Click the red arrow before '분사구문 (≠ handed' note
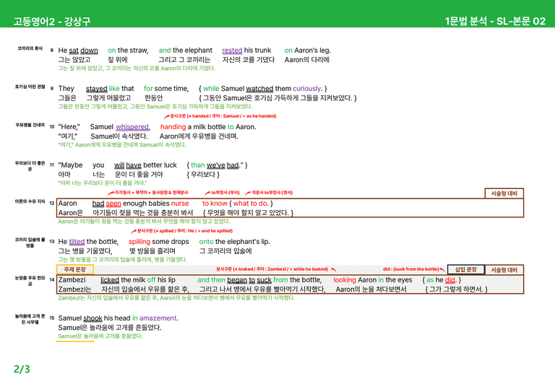The image size is (555, 392). [167, 117]
